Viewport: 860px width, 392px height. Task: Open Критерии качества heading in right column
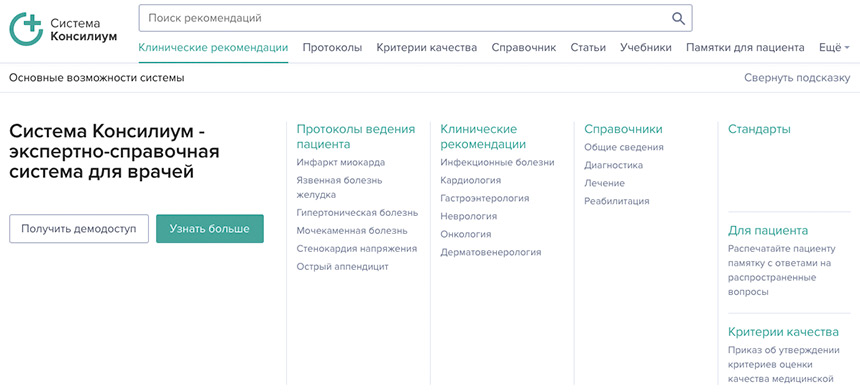(x=783, y=332)
